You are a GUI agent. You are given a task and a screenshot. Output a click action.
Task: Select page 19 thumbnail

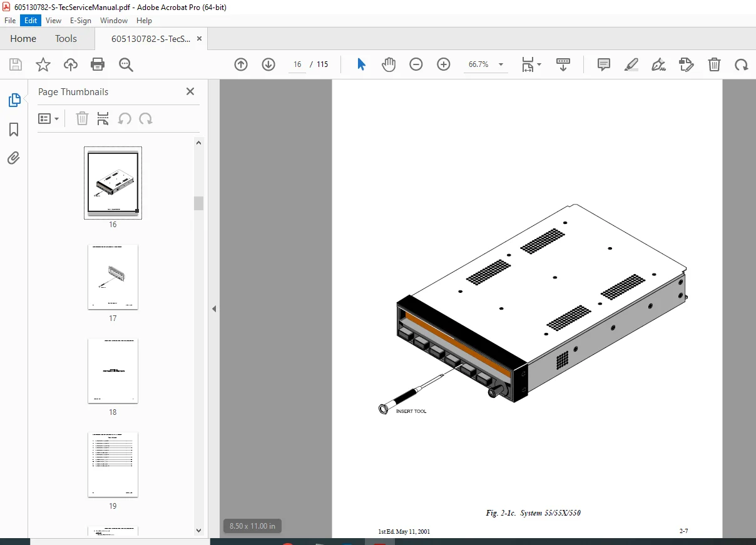click(x=113, y=464)
